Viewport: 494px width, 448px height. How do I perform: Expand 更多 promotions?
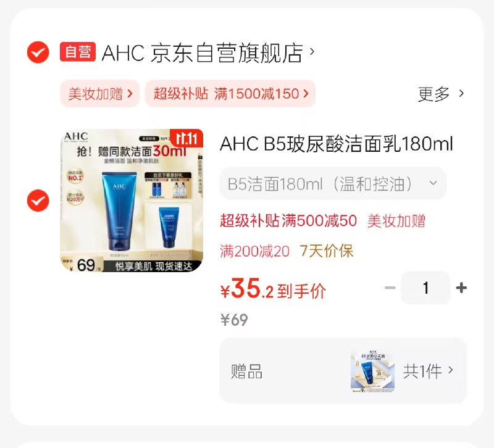[x=441, y=94]
